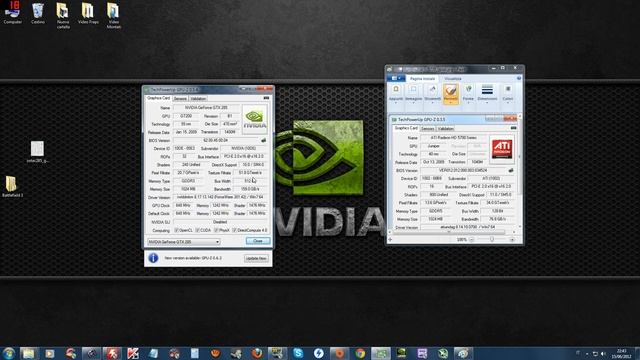Click the NVIDIA SLI Disabled field

pos(220,222)
